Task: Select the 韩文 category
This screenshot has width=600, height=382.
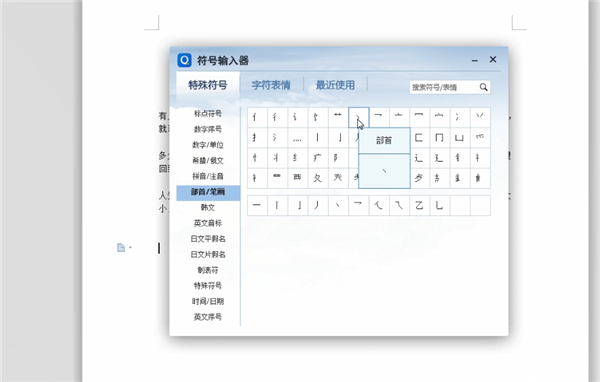Action: point(208,207)
